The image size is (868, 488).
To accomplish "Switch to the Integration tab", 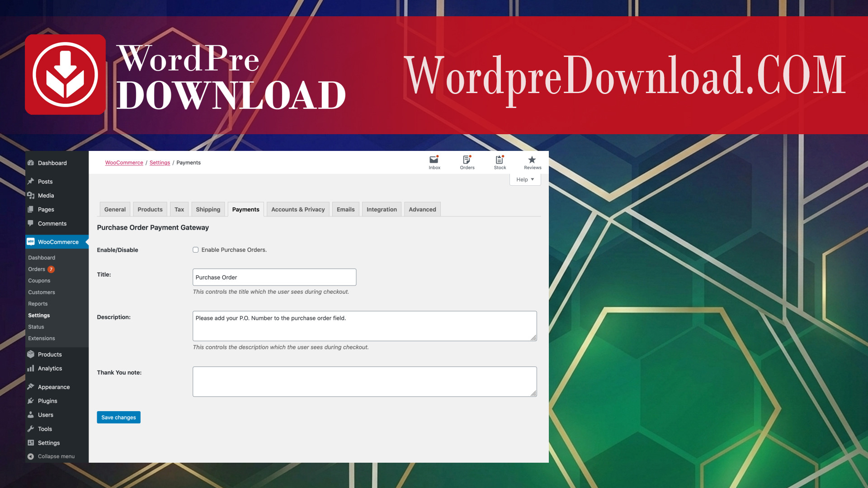I will tap(382, 209).
